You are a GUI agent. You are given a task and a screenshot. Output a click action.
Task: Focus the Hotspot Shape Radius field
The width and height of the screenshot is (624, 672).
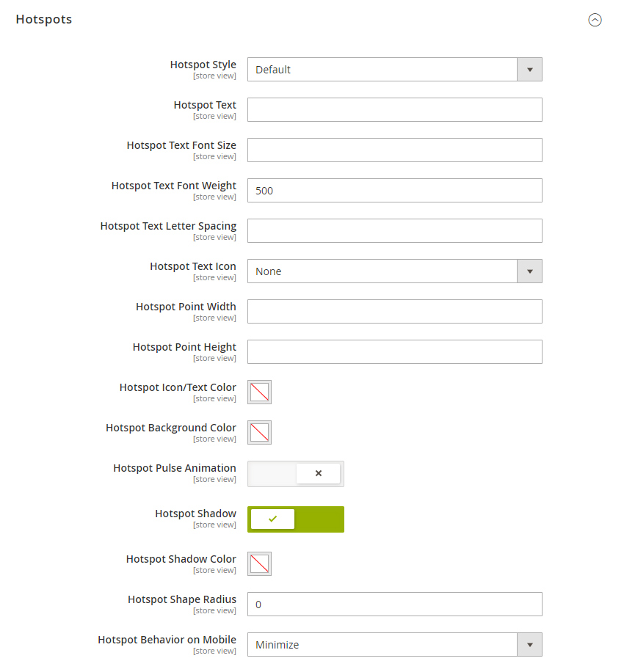(x=394, y=605)
